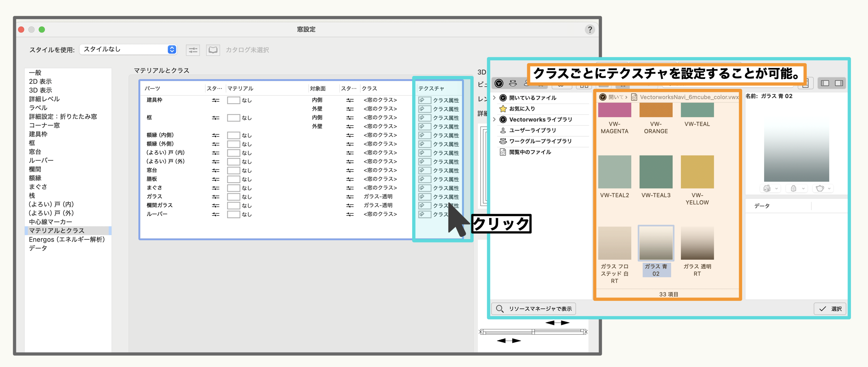
Task: Click the help question mark button
Action: (590, 29)
